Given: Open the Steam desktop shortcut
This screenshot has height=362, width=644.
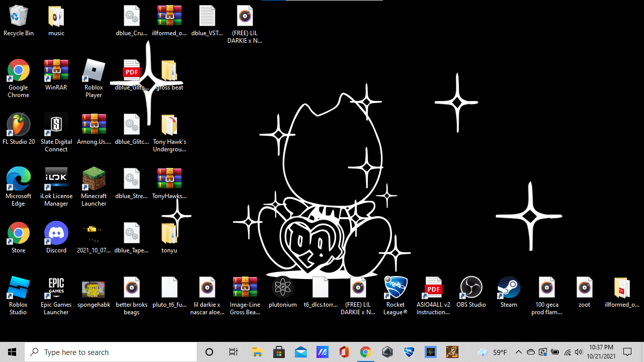Looking at the screenshot, I should [509, 288].
